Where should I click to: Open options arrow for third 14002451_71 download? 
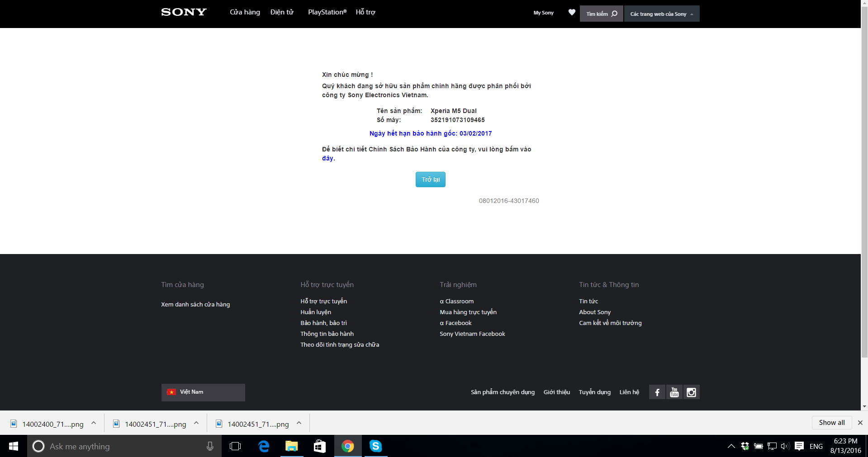[299, 423]
